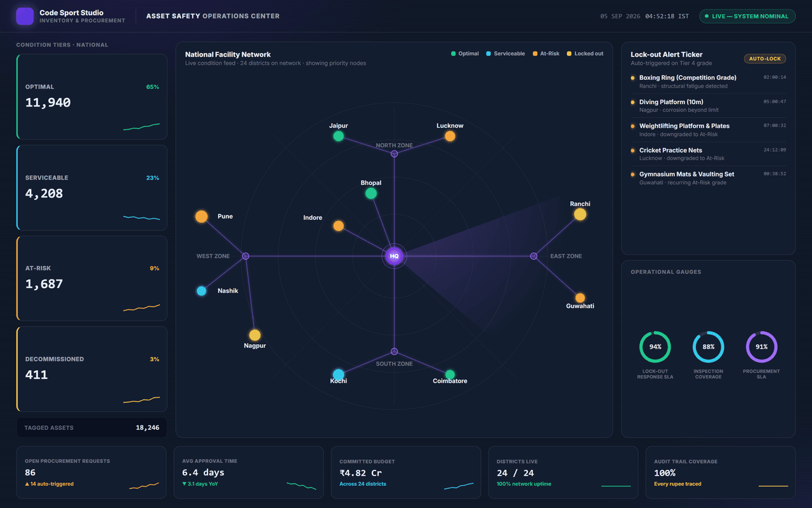Select the East Zone hub node
The image size is (812, 508).
pyautogui.click(x=534, y=257)
